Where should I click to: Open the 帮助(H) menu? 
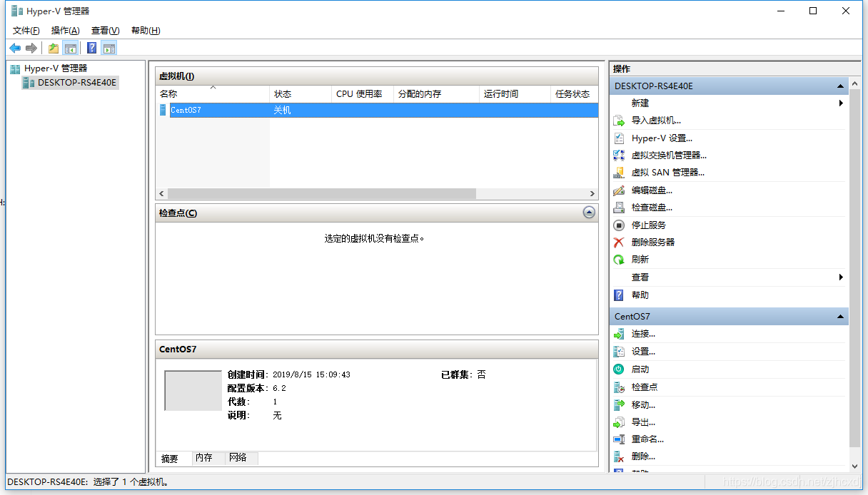(x=146, y=31)
